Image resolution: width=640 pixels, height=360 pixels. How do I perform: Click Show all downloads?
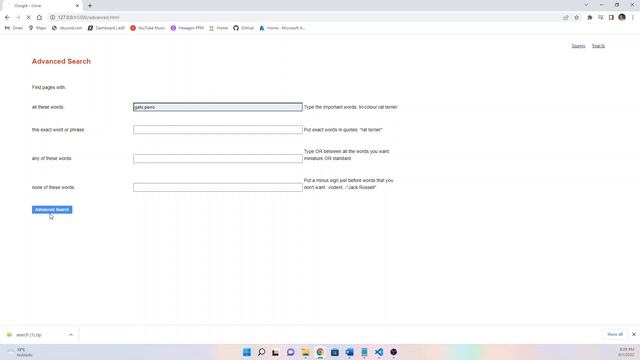tap(615, 334)
